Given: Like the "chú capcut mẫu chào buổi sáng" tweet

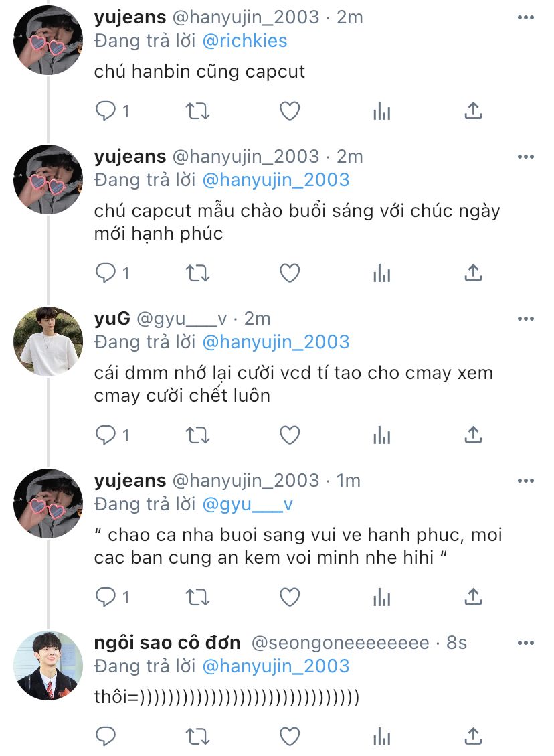Looking at the screenshot, I should tap(290, 273).
